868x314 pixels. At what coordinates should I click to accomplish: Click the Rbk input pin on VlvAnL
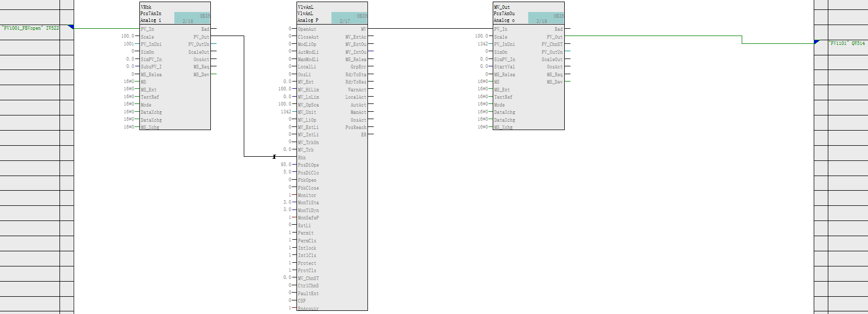coord(302,157)
